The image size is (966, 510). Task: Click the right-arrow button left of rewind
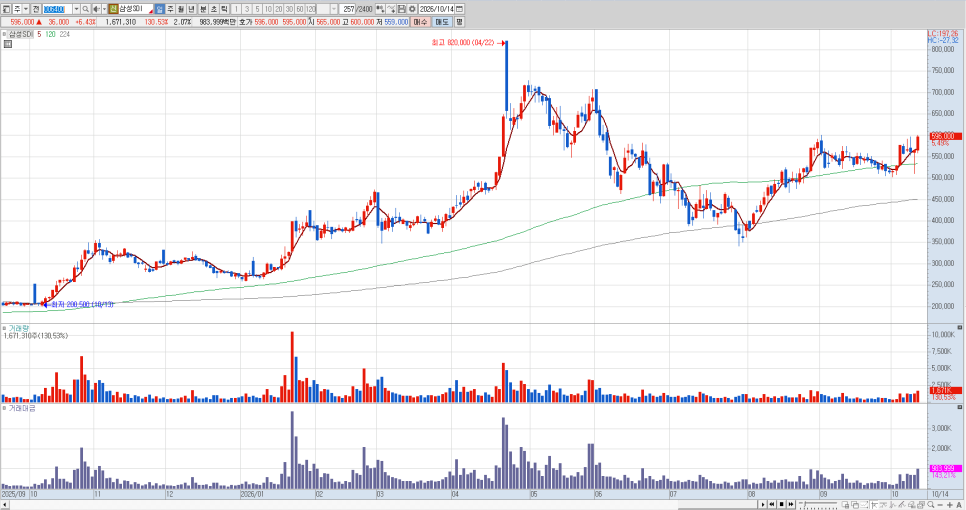(x=763, y=504)
